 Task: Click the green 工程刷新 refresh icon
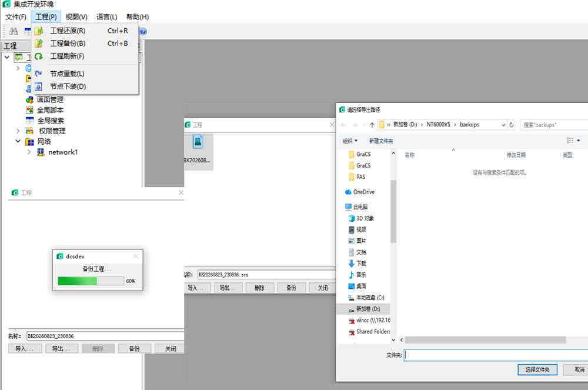point(39,56)
